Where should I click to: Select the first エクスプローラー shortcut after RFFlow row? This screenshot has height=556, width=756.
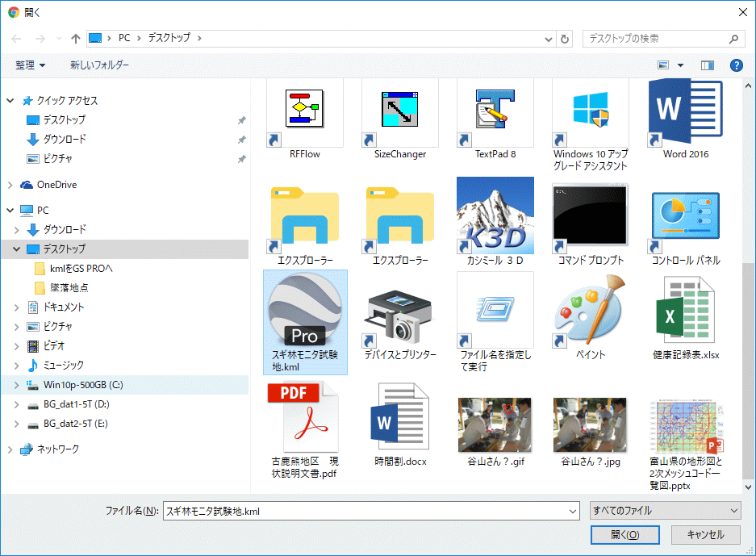coord(304,219)
